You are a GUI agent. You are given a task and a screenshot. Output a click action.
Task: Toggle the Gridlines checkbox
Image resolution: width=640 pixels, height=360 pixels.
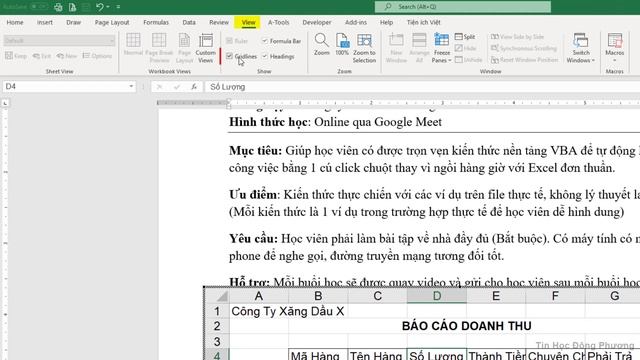(229, 56)
